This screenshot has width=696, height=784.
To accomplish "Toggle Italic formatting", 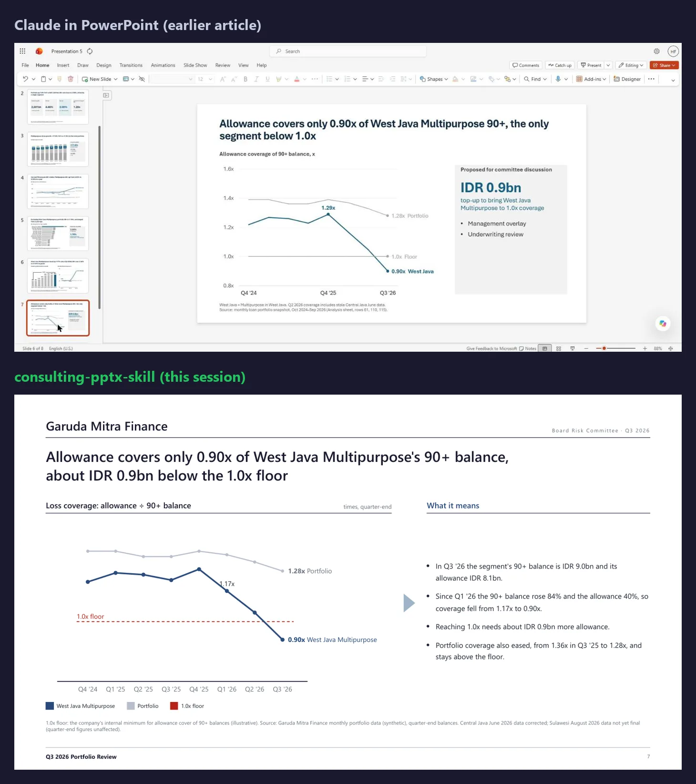I will point(256,79).
